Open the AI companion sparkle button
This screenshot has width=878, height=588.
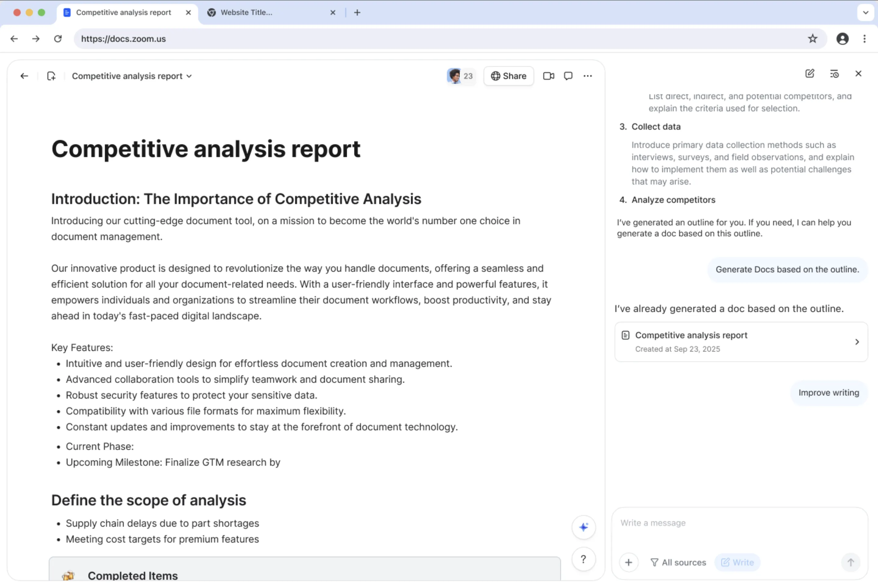point(583,527)
